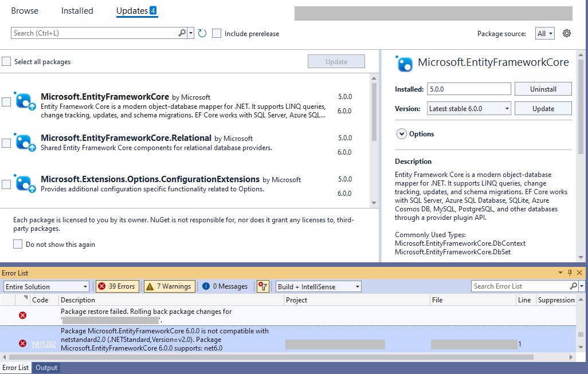Check the EntityFrameworkCore.Relational package checkbox
Image resolution: width=588 pixels, height=374 pixels.
pyautogui.click(x=6, y=143)
